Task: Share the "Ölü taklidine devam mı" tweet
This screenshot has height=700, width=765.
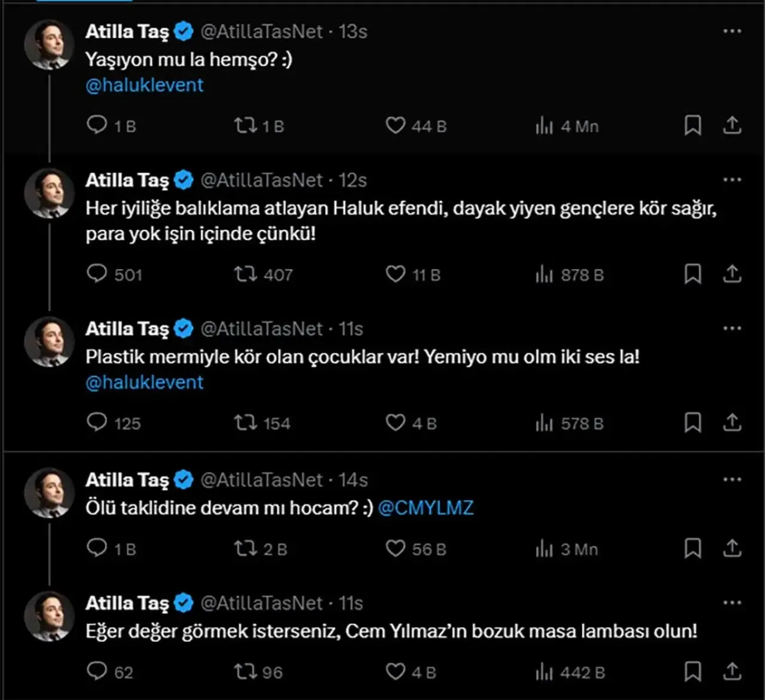Action: (732, 548)
